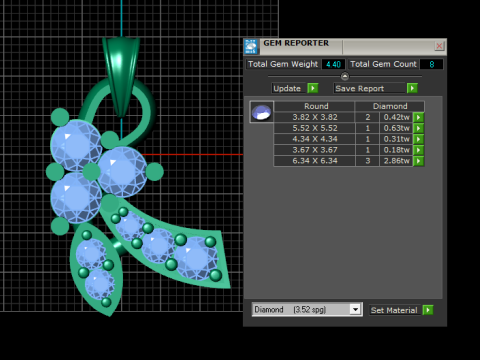Click the Total Gem Weight label
This screenshot has width=480, height=360.
tap(283, 64)
